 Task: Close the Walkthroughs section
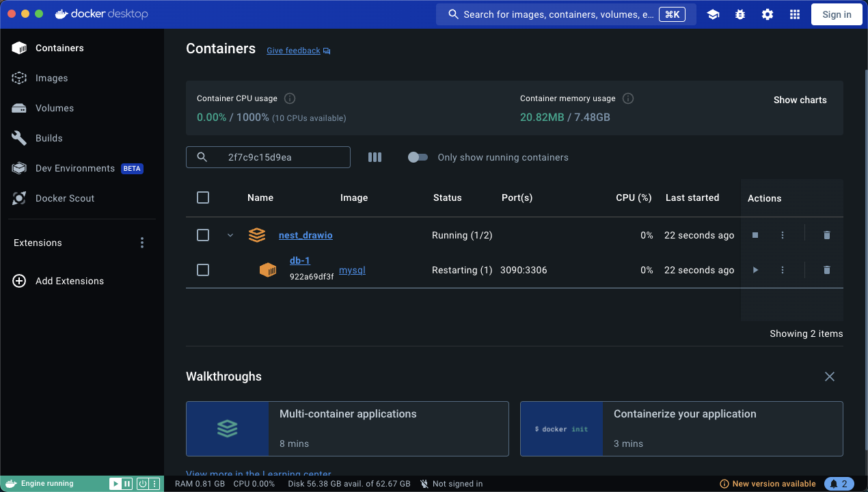click(830, 377)
